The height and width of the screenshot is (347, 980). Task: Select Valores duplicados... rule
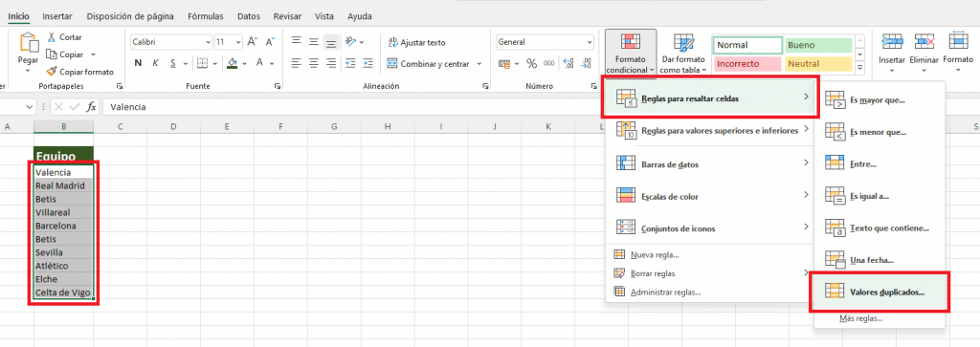coord(880,293)
